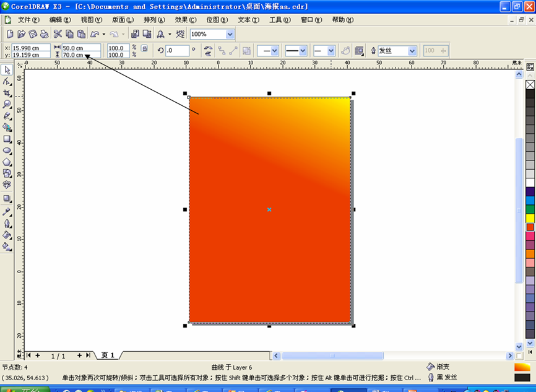
Task: Click the object width 50.0 cm field
Action: [80, 47]
